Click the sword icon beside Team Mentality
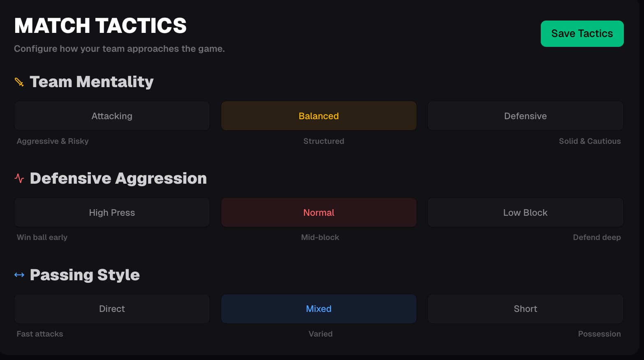This screenshot has height=360, width=644. [19, 82]
